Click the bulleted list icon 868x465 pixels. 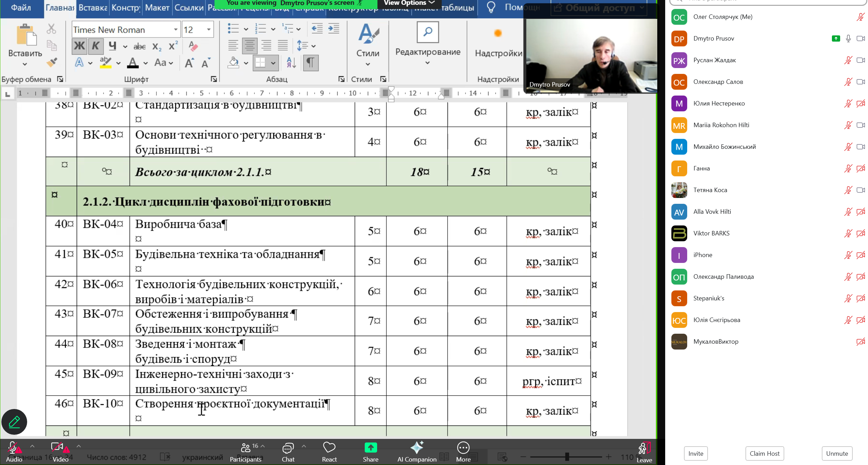click(233, 29)
